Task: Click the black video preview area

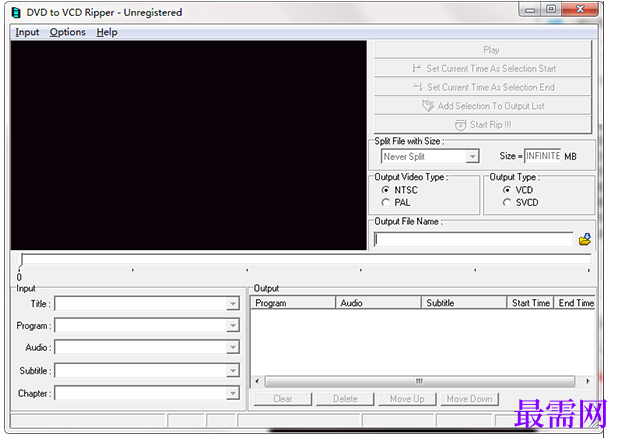Action: [188, 145]
